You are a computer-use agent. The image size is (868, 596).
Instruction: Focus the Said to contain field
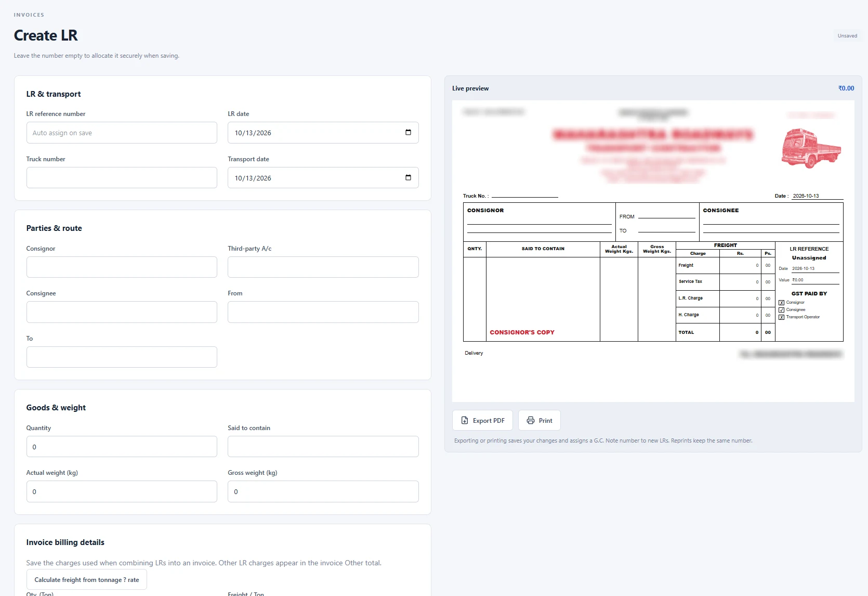point(323,446)
